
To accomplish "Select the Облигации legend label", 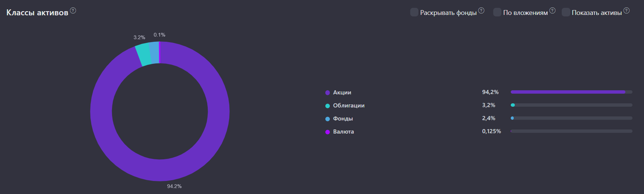I will (x=348, y=106).
